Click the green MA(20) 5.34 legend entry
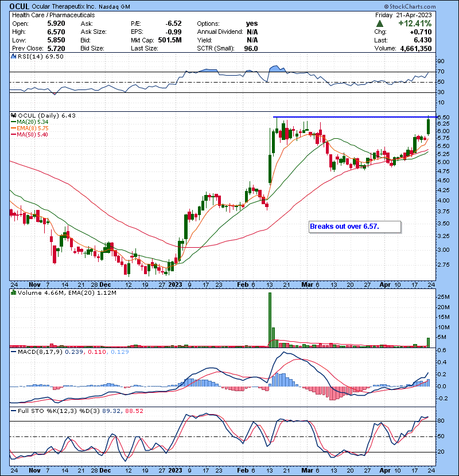This screenshot has width=459, height=476. tap(29, 122)
